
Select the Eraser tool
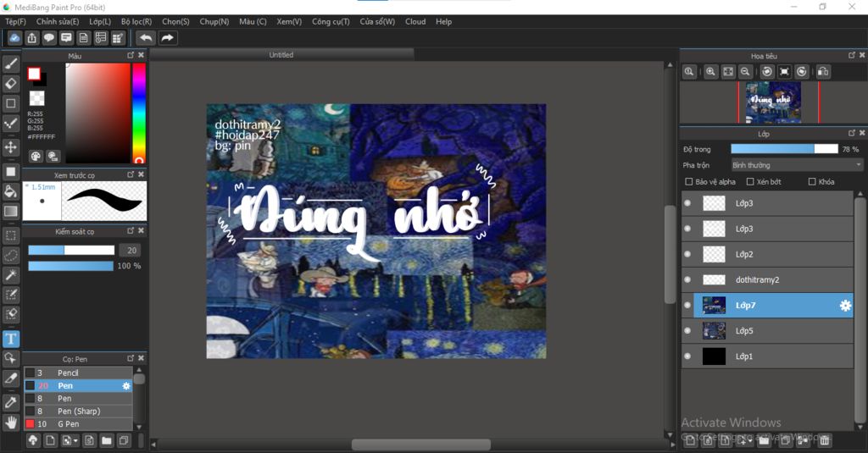(10, 84)
